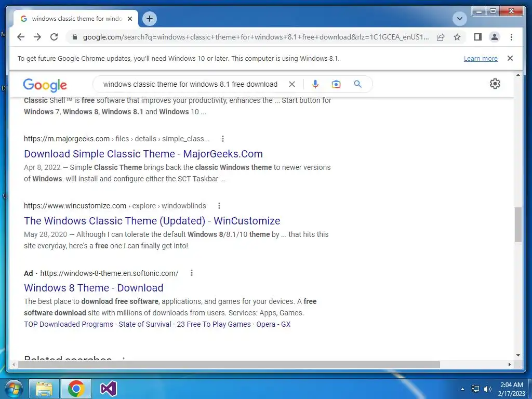This screenshot has width=532, height=399.
Task: Open Windows 8 Theme Download ad link
Action: pyautogui.click(x=94, y=288)
